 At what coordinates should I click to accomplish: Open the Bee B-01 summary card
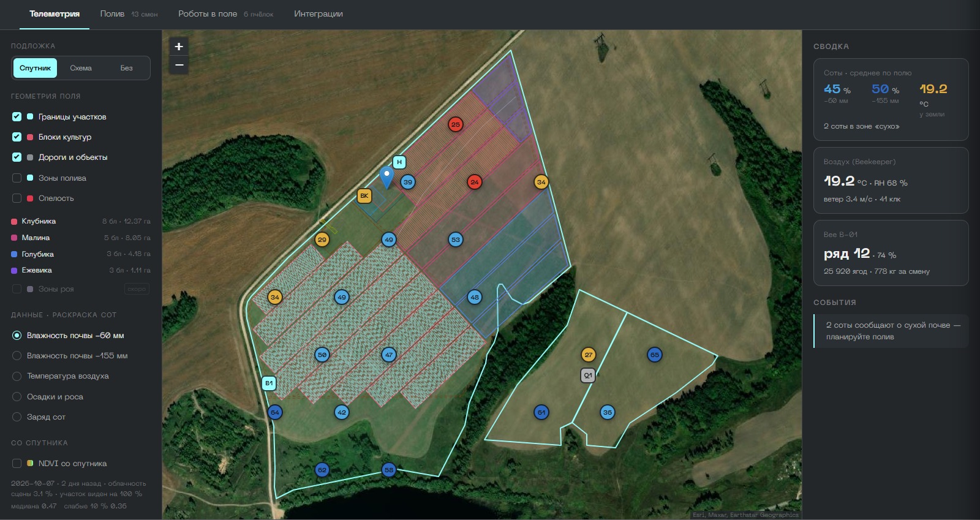(891, 253)
